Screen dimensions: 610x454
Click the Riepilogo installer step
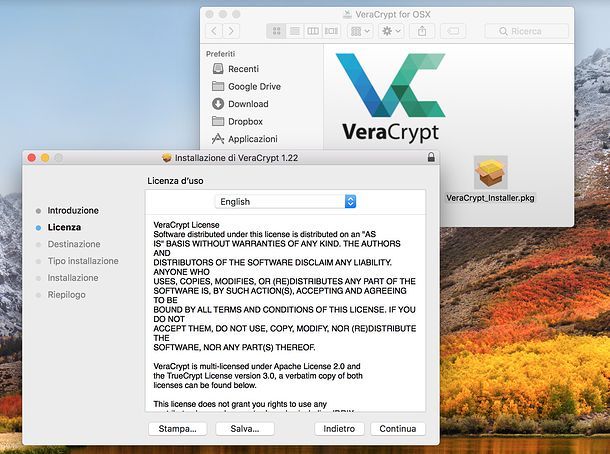point(67,295)
